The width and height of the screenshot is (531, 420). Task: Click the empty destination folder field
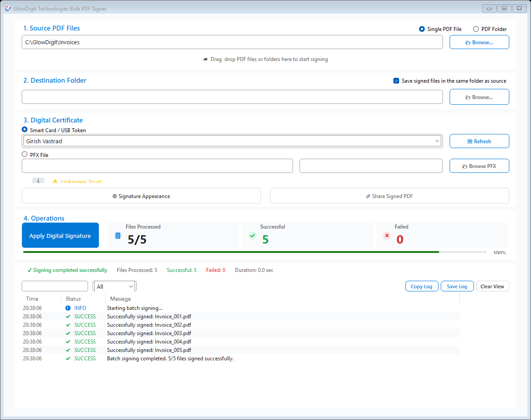(x=232, y=97)
